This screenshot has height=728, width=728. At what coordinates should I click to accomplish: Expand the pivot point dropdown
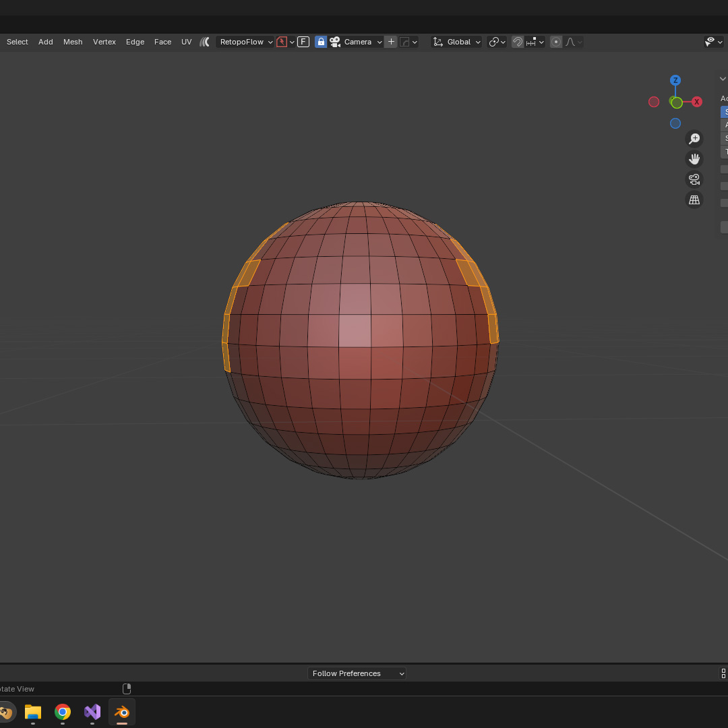point(497,42)
